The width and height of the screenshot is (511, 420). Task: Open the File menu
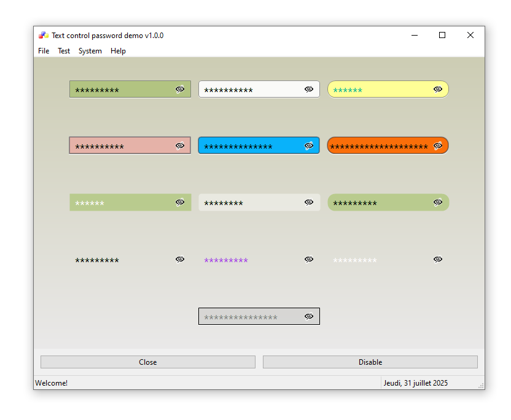(44, 51)
